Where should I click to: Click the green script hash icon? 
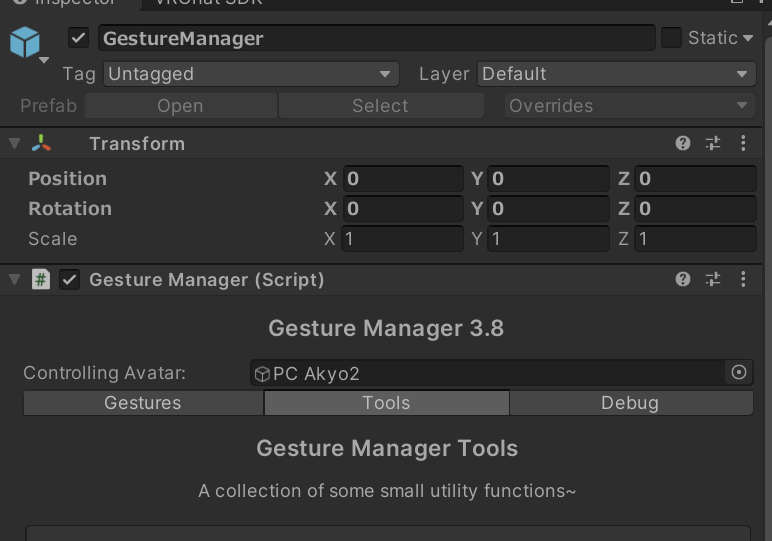tap(41, 280)
